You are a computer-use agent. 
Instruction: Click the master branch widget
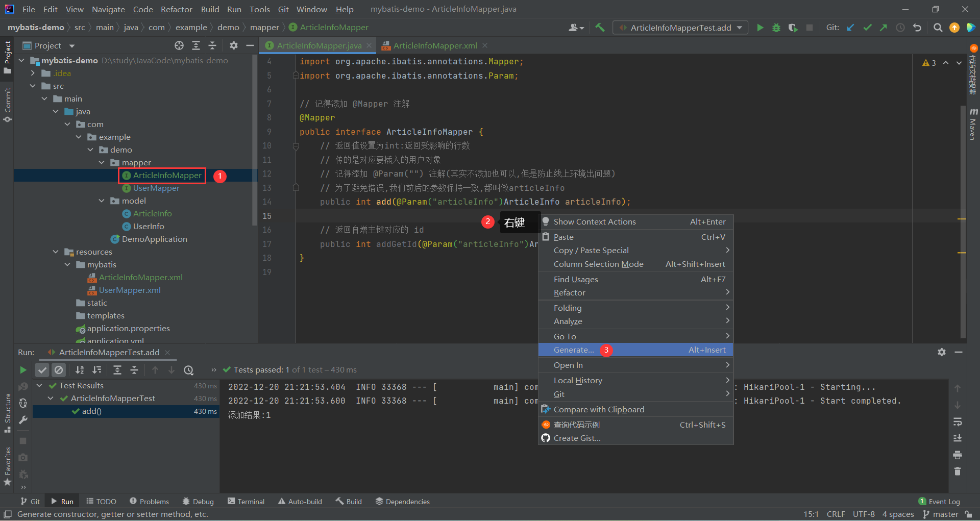(941, 514)
